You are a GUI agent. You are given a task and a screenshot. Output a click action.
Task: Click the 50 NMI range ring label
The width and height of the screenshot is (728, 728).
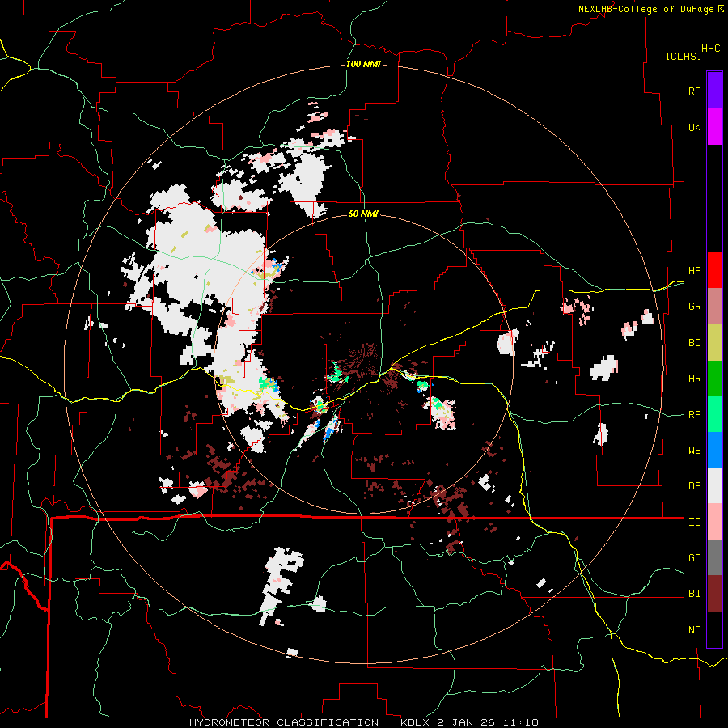click(363, 214)
